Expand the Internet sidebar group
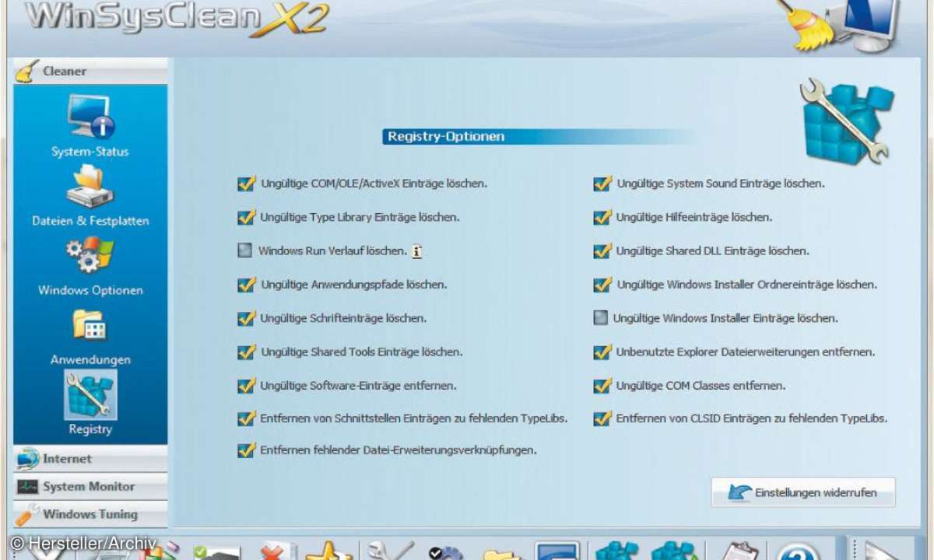Image resolution: width=934 pixels, height=560 pixels. (90, 459)
